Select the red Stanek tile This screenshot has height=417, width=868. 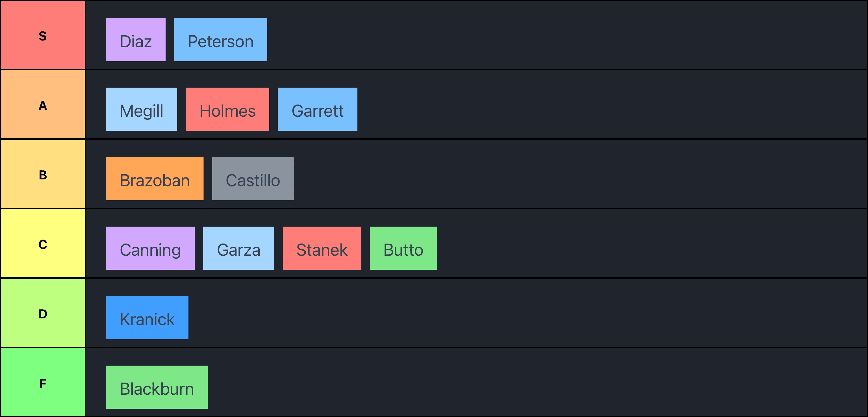(322, 248)
